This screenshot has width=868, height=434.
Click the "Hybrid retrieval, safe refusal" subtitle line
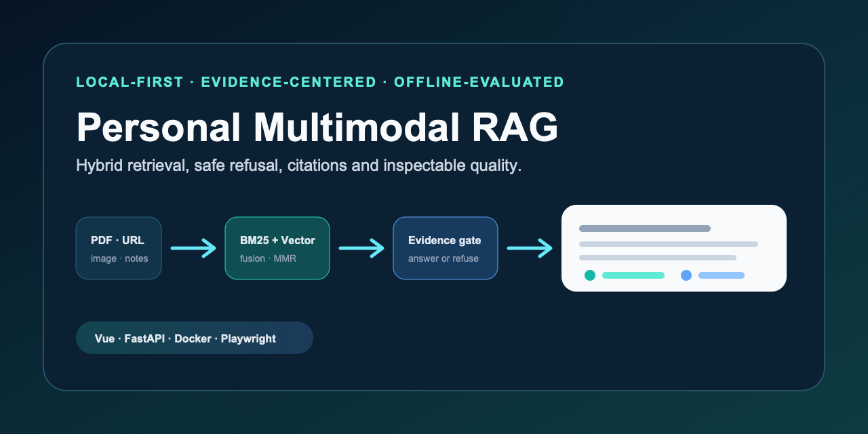(299, 165)
